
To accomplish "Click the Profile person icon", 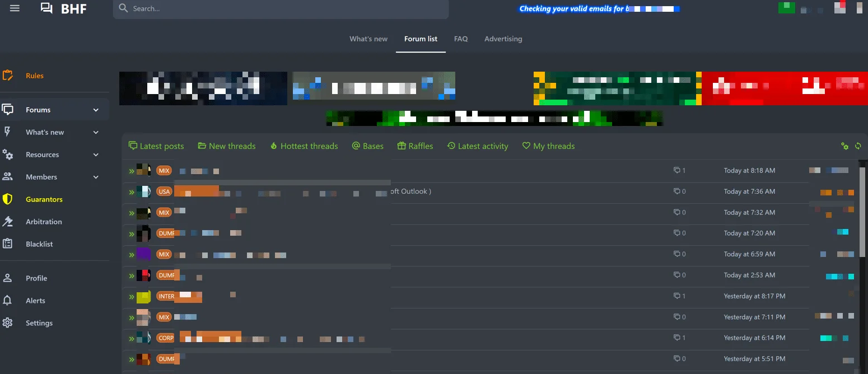I will point(7,278).
